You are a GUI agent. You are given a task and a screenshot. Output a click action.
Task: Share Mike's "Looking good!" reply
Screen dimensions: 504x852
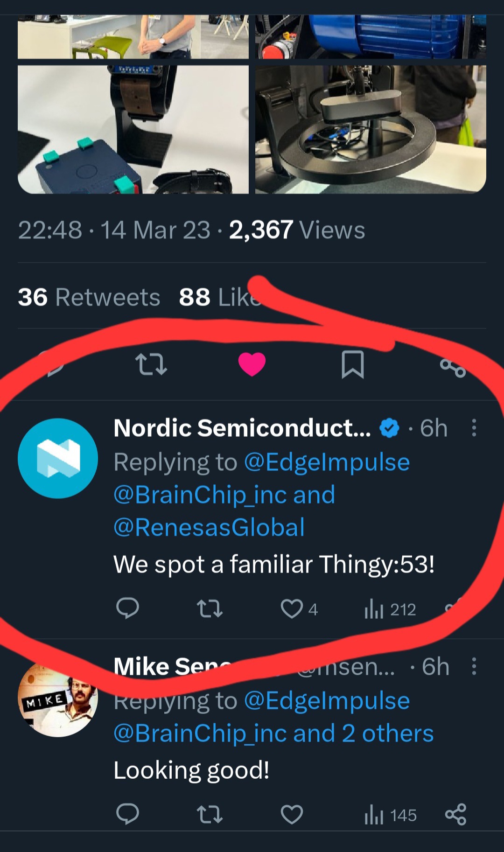point(455,815)
